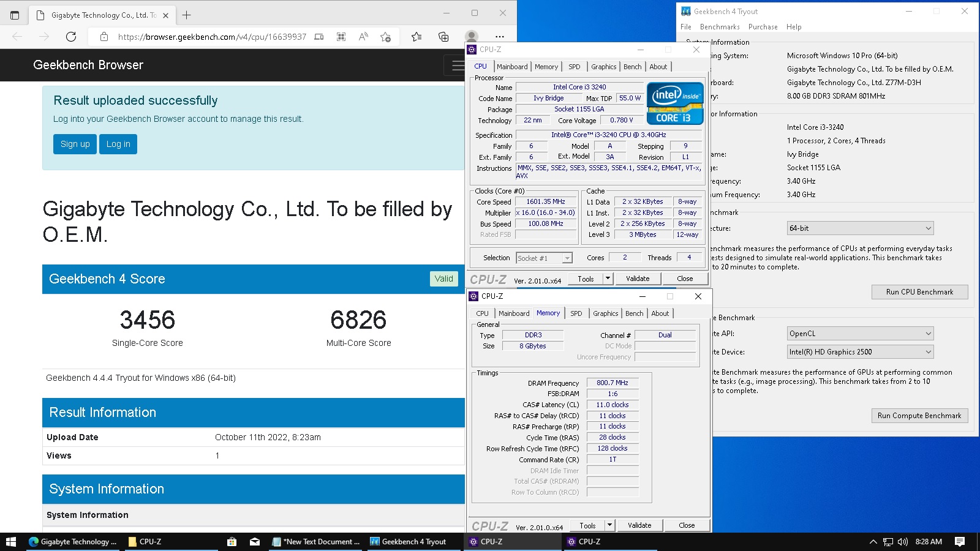The image size is (980, 551).
Task: Click Geekbench 4 Tryout window icon
Action: tap(686, 11)
